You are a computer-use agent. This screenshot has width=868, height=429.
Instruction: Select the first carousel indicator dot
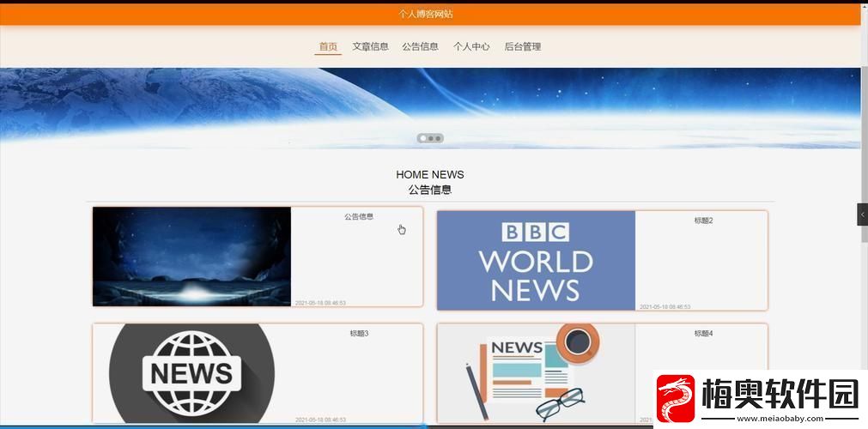click(x=423, y=138)
